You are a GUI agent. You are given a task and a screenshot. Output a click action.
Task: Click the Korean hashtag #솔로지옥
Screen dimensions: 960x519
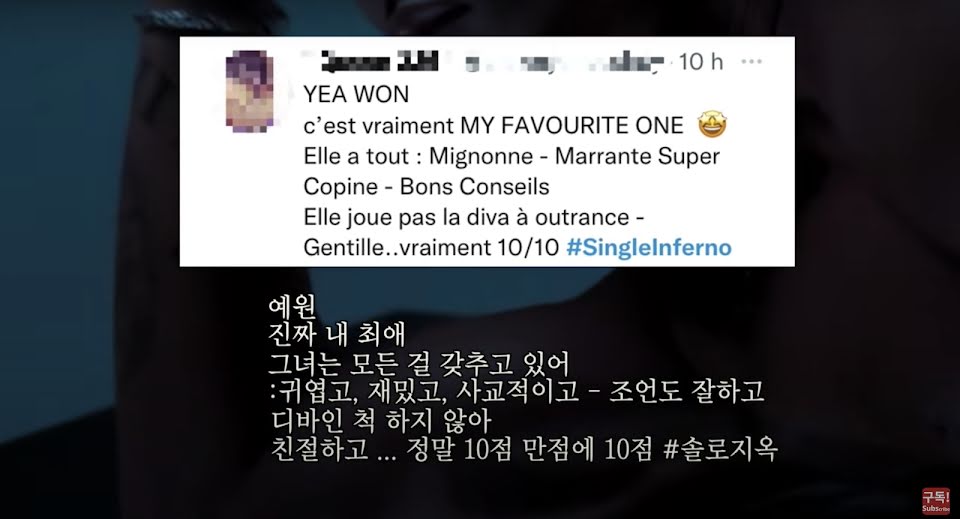[x=720, y=449]
